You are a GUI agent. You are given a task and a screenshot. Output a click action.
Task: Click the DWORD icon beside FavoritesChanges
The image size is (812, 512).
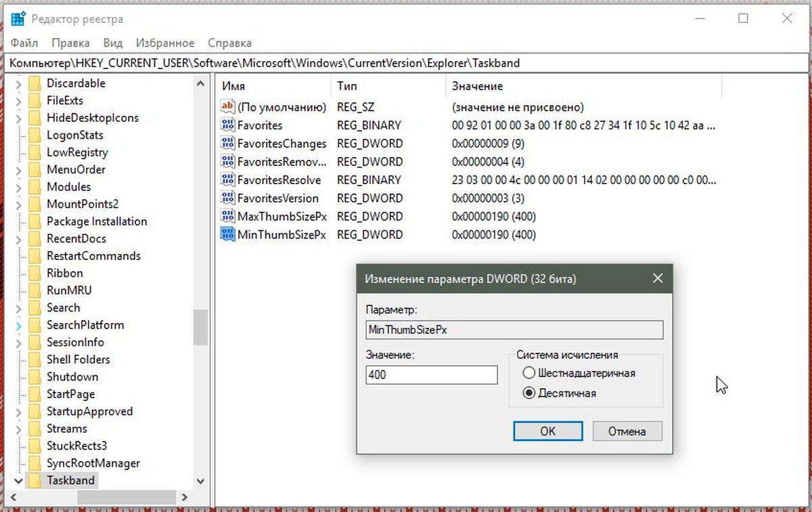[227, 144]
